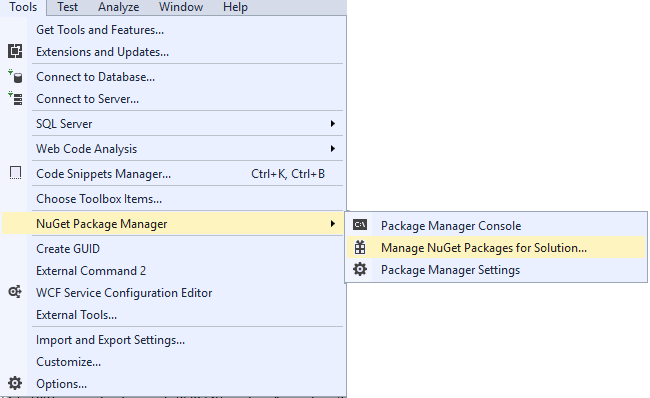Click the Manage NuGet Packages gift icon

pos(360,248)
